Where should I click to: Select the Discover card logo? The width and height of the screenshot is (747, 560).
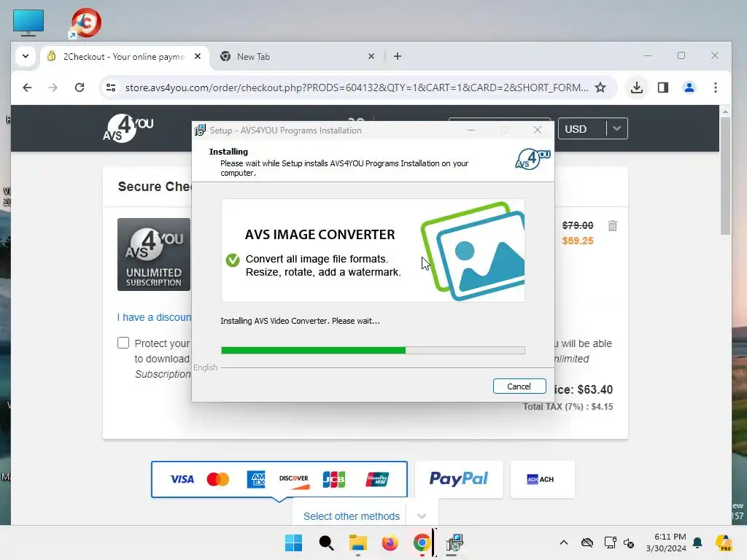point(294,480)
